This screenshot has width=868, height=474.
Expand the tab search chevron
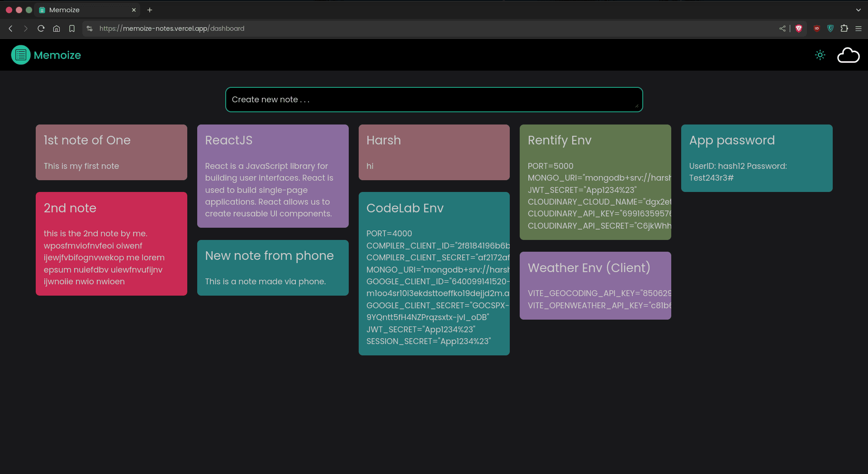(x=858, y=10)
